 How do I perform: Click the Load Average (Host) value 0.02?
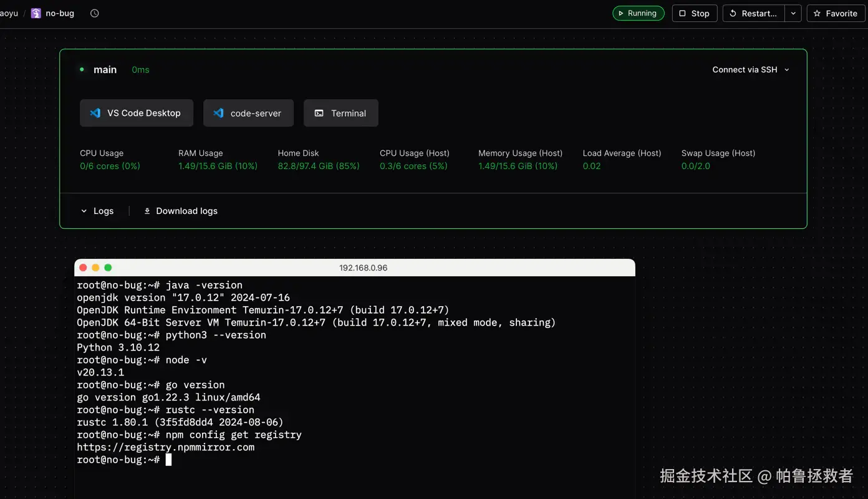point(592,166)
